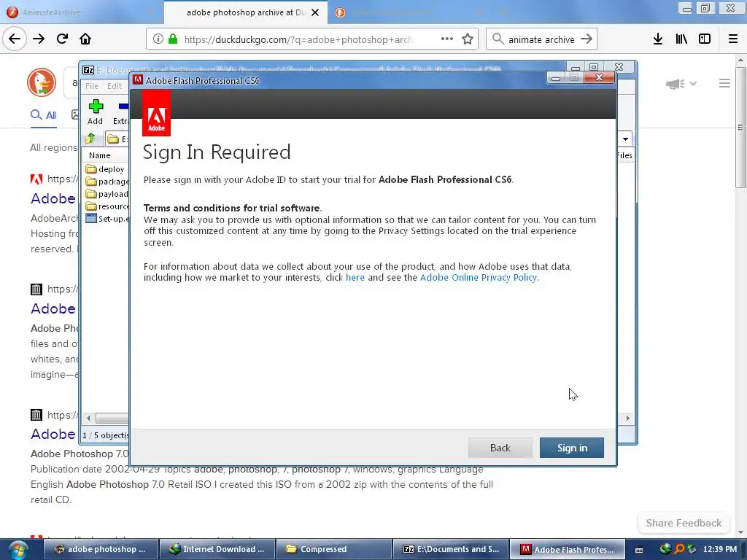Open Firefox downloads arrow icon
The width and height of the screenshot is (747, 560).
click(658, 39)
